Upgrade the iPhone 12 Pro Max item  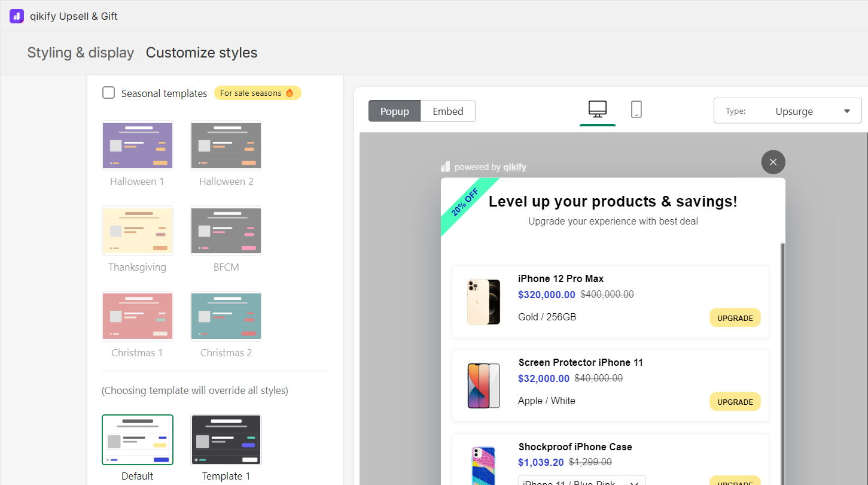tap(735, 318)
